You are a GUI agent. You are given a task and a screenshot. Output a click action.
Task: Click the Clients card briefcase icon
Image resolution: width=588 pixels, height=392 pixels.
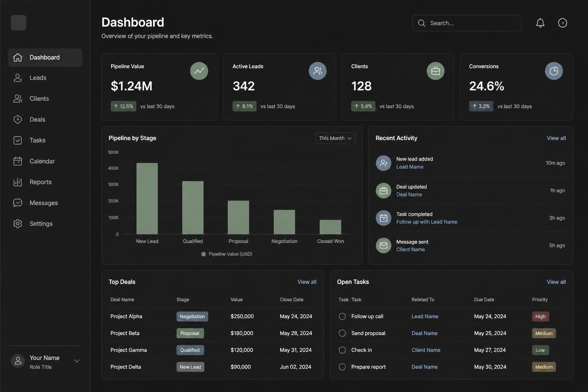pyautogui.click(x=436, y=71)
